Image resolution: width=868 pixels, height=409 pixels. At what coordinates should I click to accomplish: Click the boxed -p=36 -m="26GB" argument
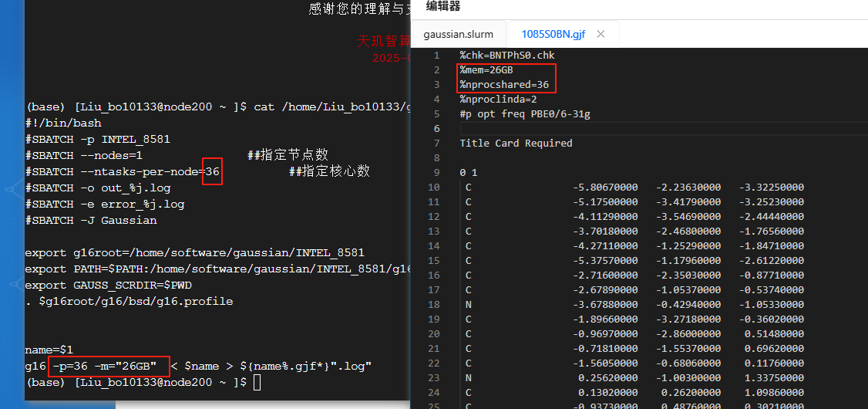click(108, 366)
